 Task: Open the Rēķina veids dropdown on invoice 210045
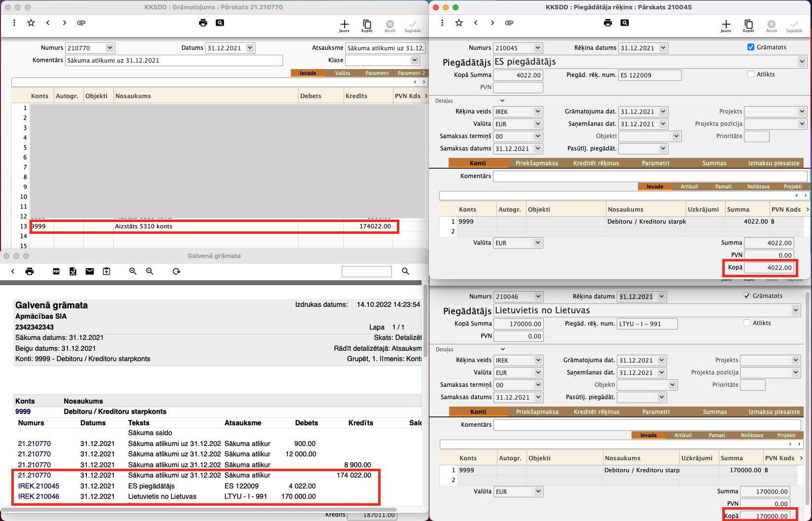[538, 112]
